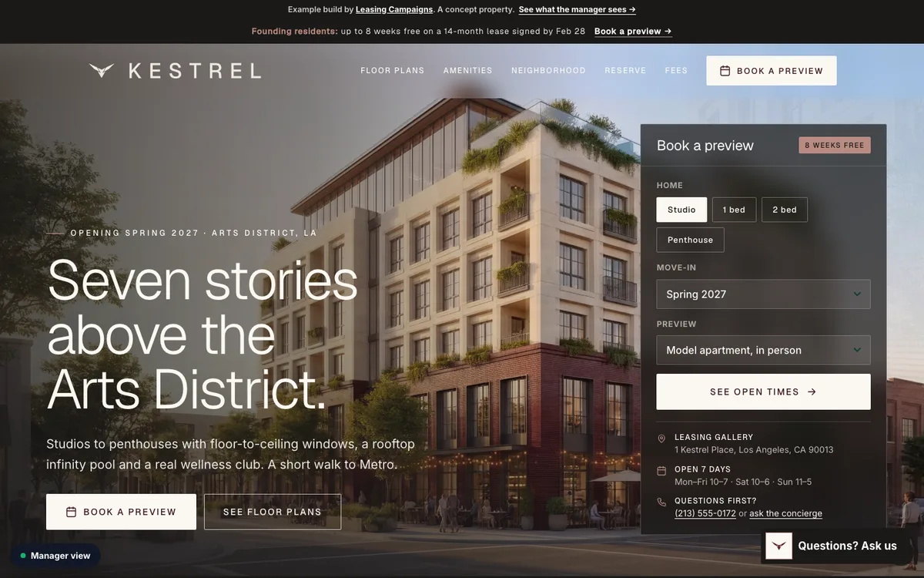
Task: Follow the ask the concierge link
Action: [785, 513]
